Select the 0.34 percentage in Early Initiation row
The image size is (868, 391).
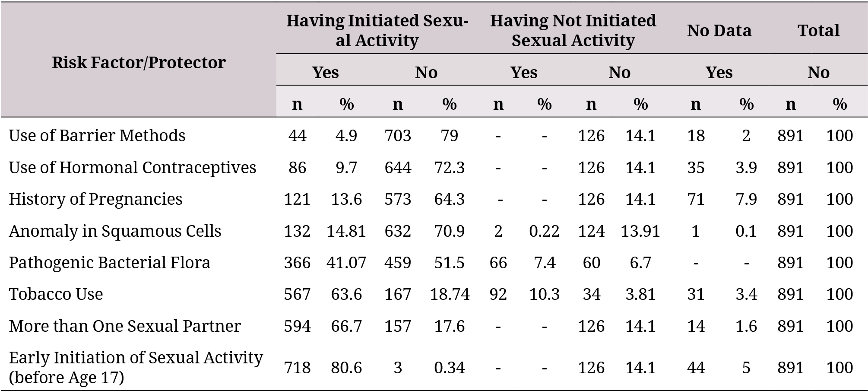pyautogui.click(x=449, y=368)
